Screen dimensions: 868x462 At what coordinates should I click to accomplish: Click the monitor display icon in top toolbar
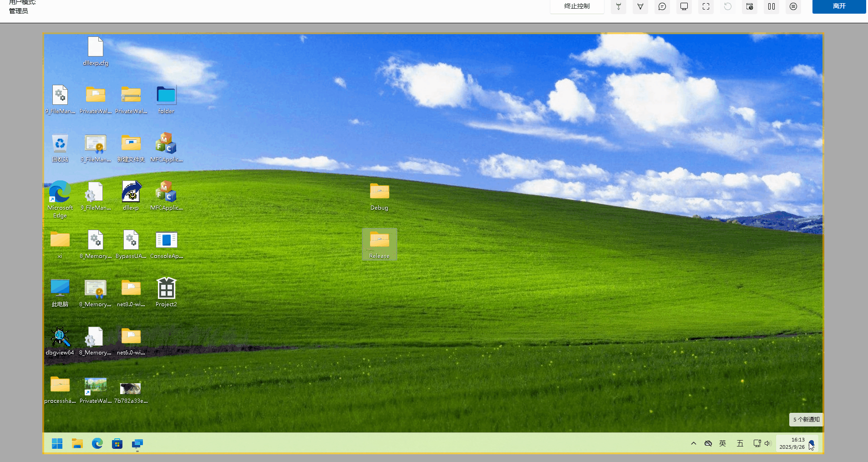point(684,6)
